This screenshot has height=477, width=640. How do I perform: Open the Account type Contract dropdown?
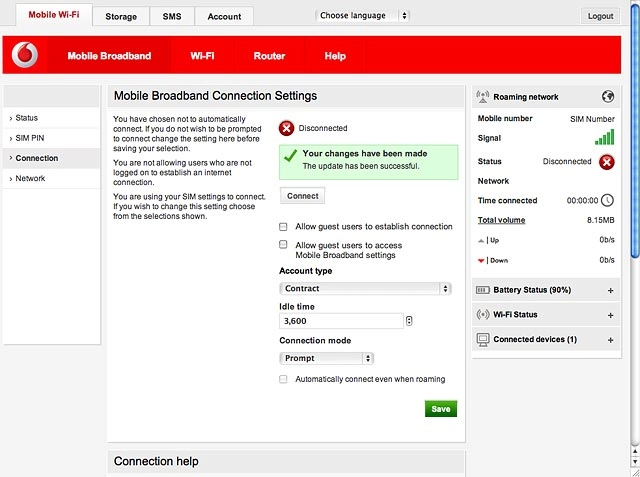coord(365,288)
